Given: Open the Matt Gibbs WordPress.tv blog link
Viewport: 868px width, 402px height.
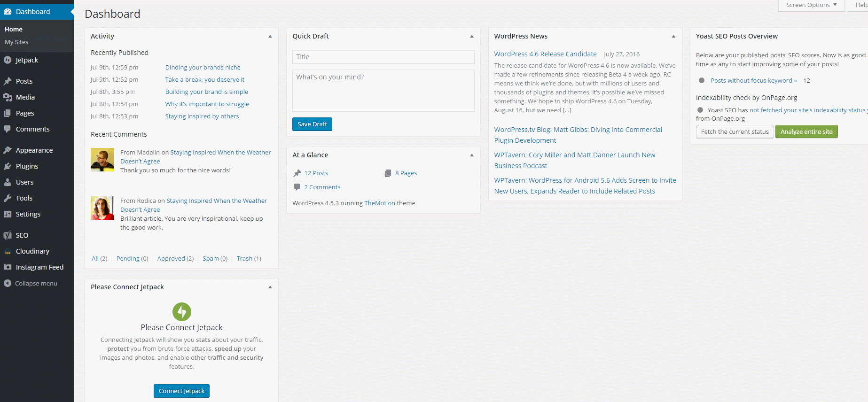Looking at the screenshot, I should (578, 135).
